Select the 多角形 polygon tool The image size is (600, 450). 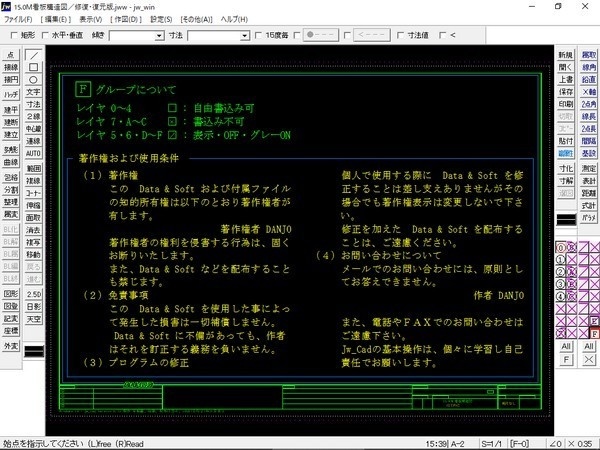[x=11, y=150]
